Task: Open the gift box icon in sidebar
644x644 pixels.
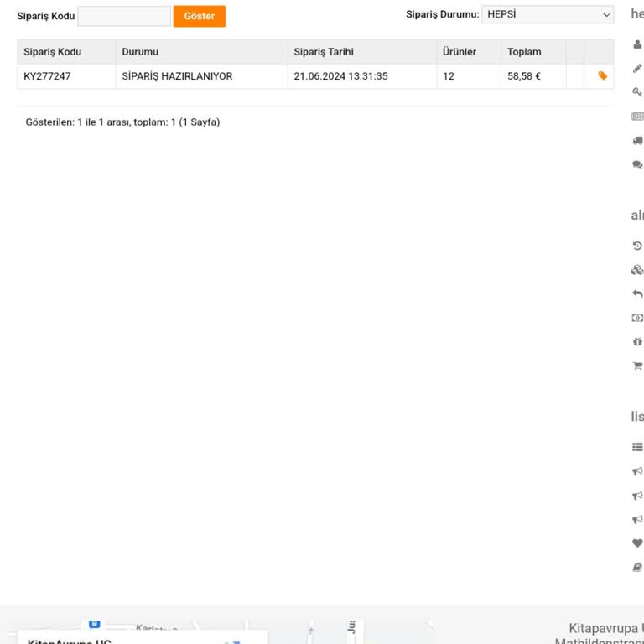Action: click(637, 342)
